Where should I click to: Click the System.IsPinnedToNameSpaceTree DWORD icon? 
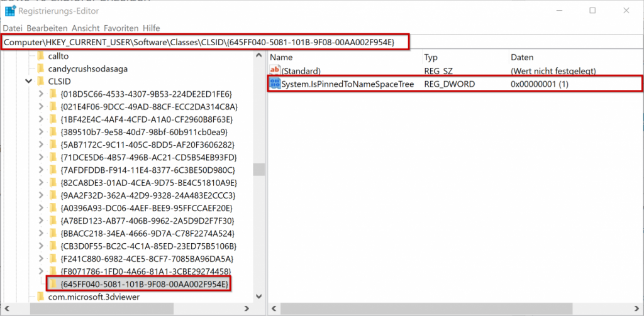click(274, 84)
